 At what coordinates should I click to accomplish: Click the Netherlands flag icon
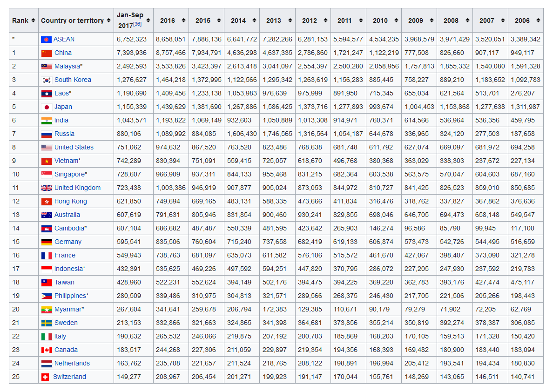47,364
